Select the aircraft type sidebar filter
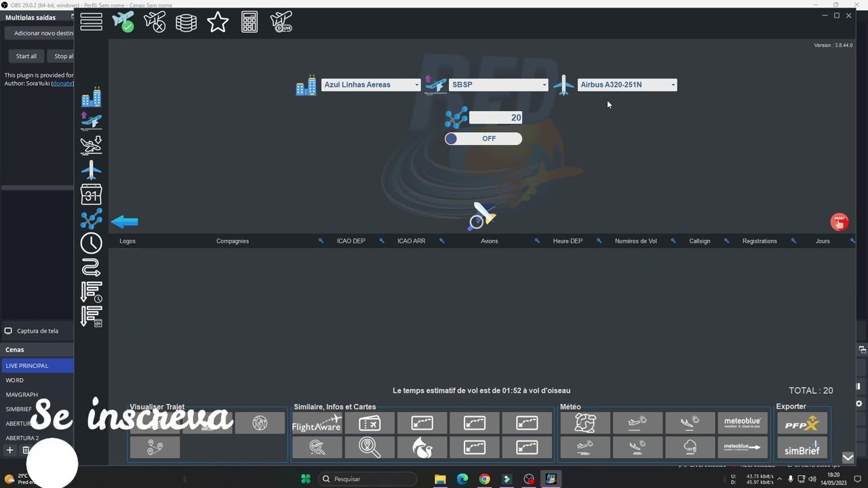The width and height of the screenshot is (868, 488). pos(91,170)
